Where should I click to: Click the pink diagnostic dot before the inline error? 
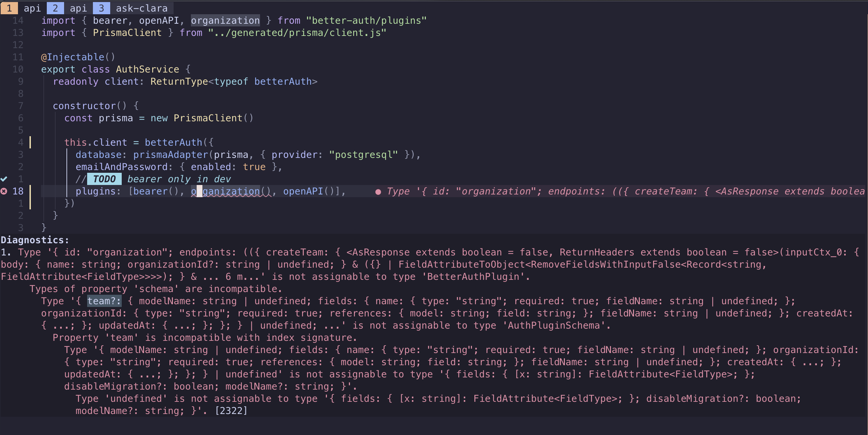[x=378, y=192]
